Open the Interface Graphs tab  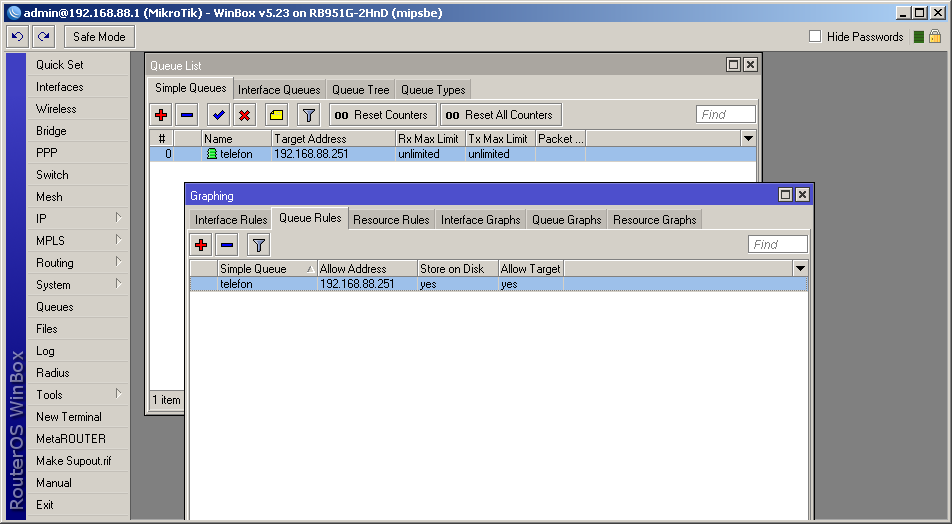(480, 220)
